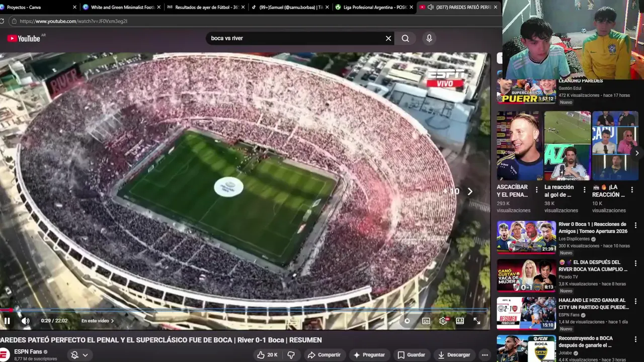The image size is (644, 362).
Task: Open the player settings gear
Action: (x=443, y=321)
